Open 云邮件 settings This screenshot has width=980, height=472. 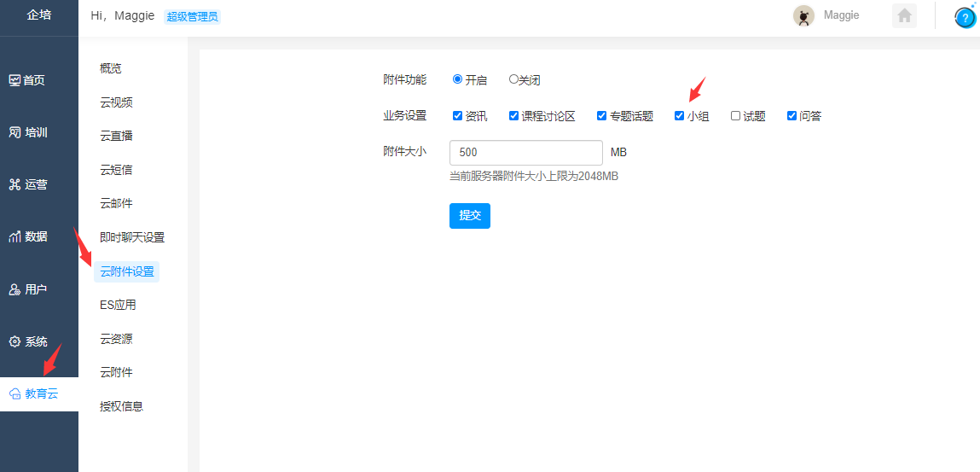click(116, 204)
